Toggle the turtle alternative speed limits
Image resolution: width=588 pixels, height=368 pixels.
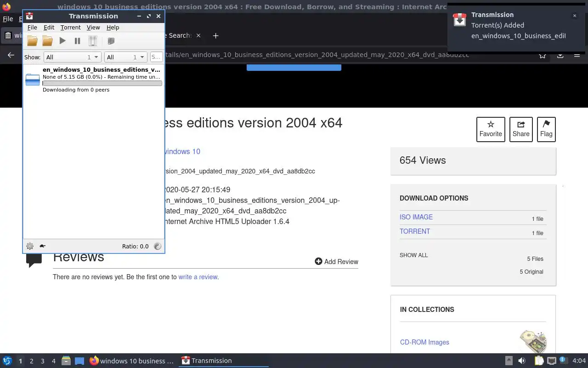[42, 246]
